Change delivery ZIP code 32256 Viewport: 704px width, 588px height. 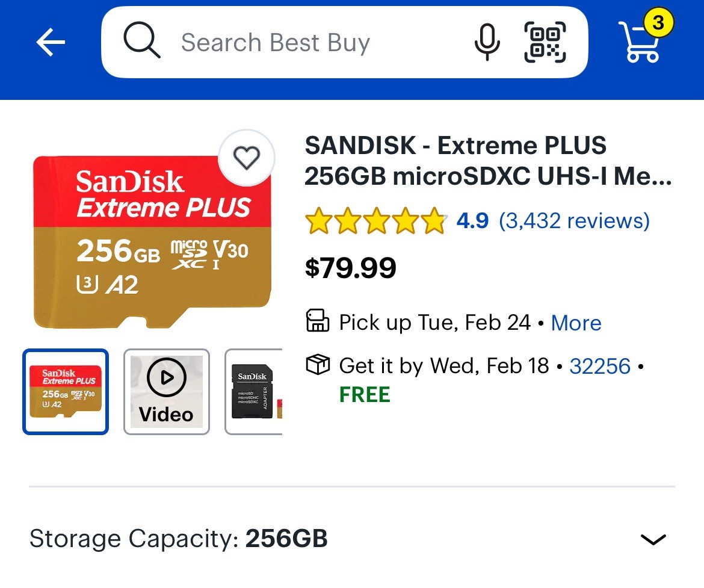600,366
